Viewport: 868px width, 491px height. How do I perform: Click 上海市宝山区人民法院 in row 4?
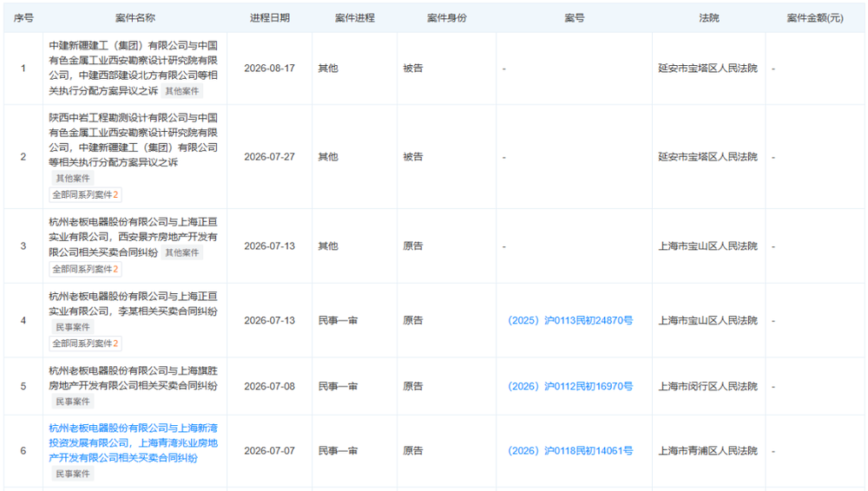click(707, 320)
